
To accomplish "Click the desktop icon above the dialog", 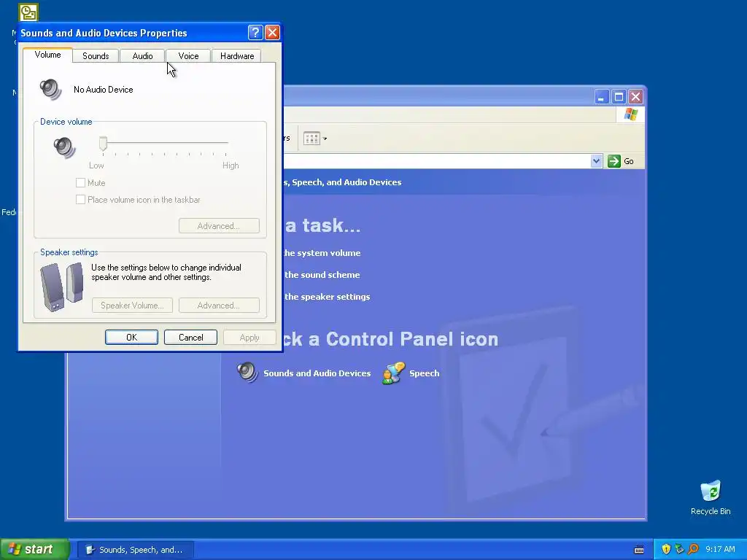I will (x=28, y=12).
